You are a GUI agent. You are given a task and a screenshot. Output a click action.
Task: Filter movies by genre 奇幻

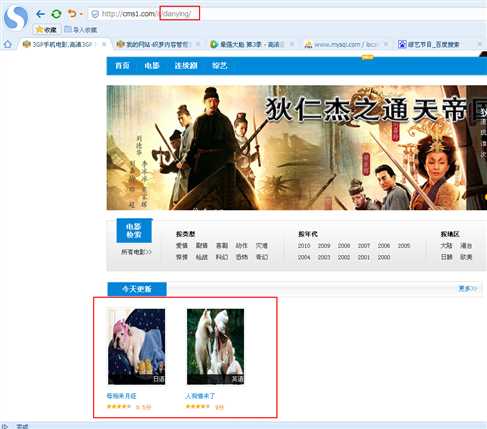262,257
